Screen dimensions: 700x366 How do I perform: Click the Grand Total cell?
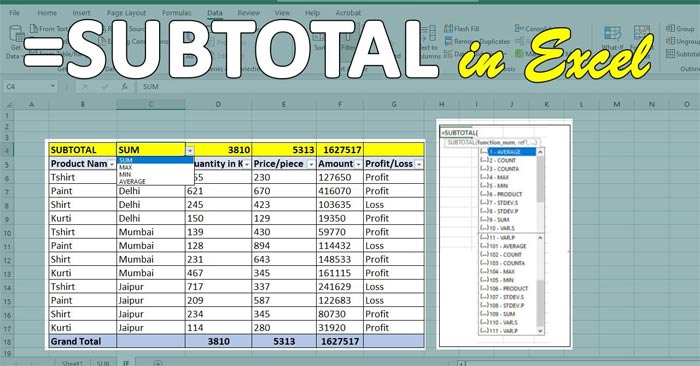83,342
